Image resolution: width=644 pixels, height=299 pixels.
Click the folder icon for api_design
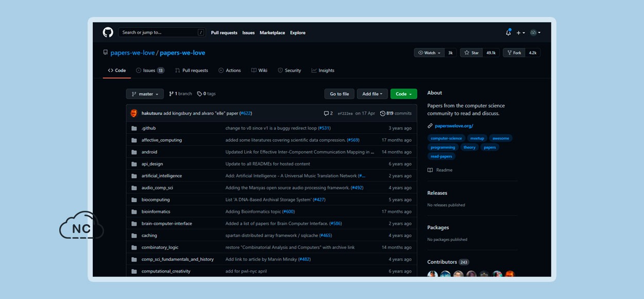[134, 164]
